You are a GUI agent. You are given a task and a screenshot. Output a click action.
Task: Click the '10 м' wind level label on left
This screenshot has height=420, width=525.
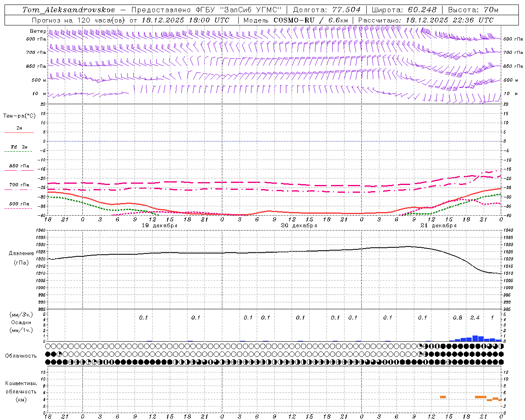click(x=39, y=94)
